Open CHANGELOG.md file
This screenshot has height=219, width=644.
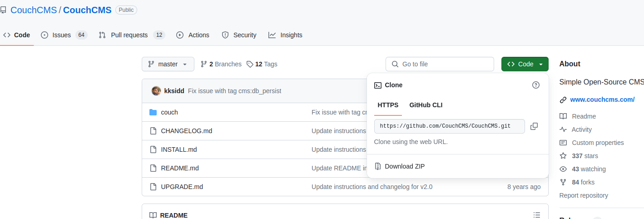[187, 131]
